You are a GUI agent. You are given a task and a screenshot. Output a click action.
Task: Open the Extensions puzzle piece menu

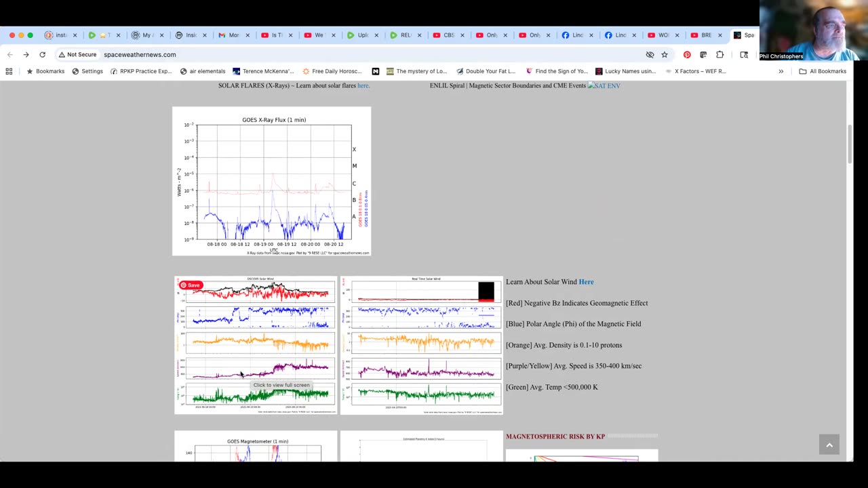tap(719, 54)
